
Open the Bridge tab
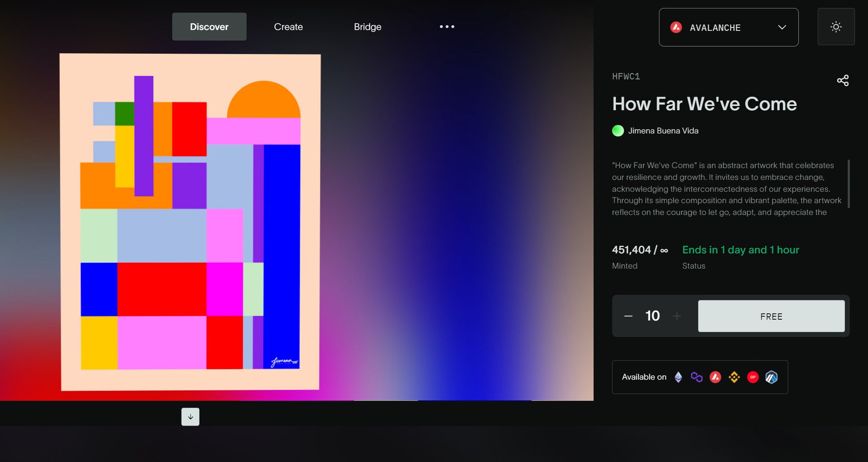tap(367, 27)
